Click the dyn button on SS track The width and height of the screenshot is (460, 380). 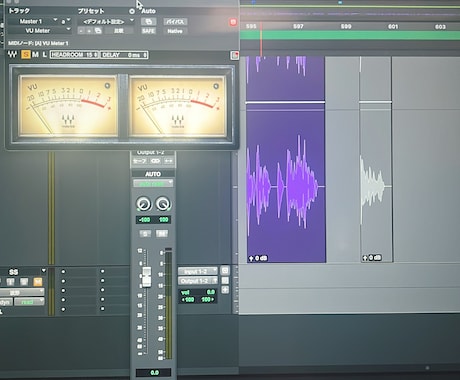[6, 302]
